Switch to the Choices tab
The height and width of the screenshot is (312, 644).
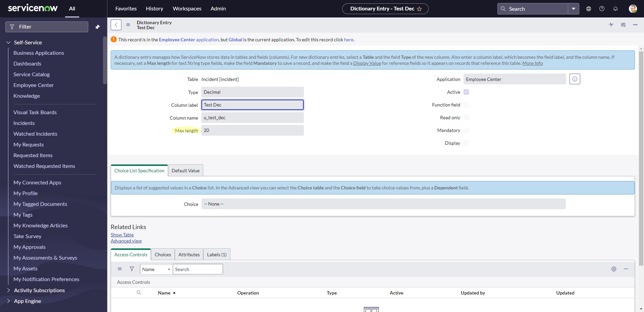163,255
